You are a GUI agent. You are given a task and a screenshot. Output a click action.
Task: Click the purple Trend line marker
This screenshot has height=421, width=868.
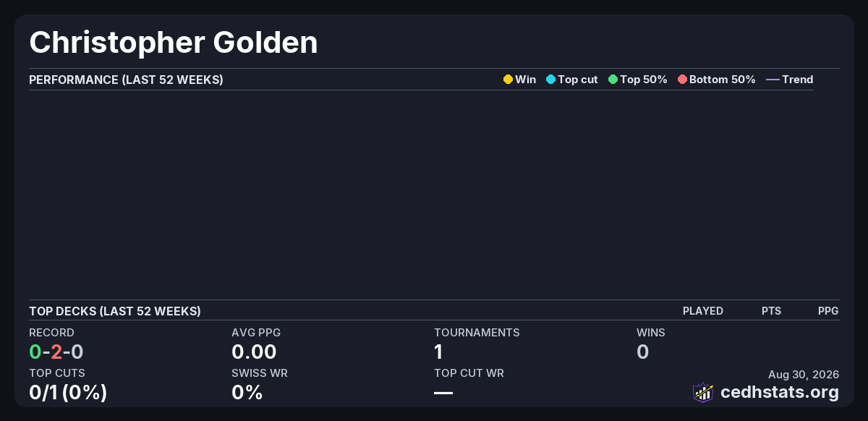click(773, 80)
